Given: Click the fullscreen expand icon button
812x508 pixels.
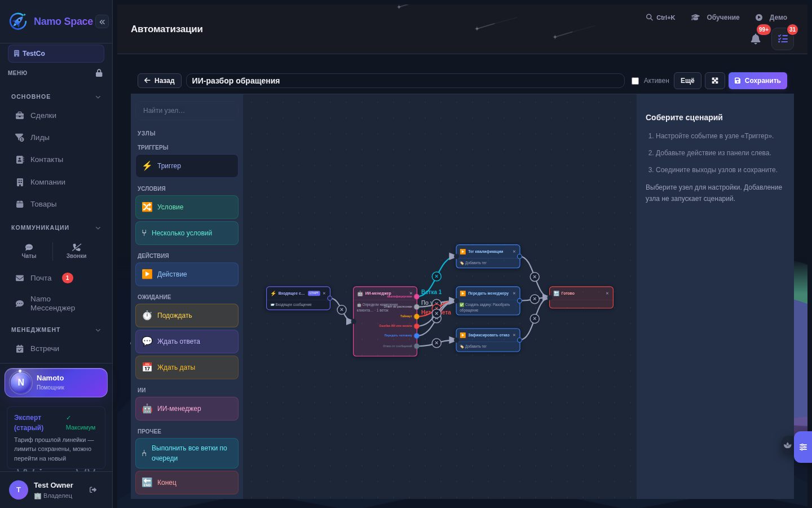Looking at the screenshot, I should [714, 81].
